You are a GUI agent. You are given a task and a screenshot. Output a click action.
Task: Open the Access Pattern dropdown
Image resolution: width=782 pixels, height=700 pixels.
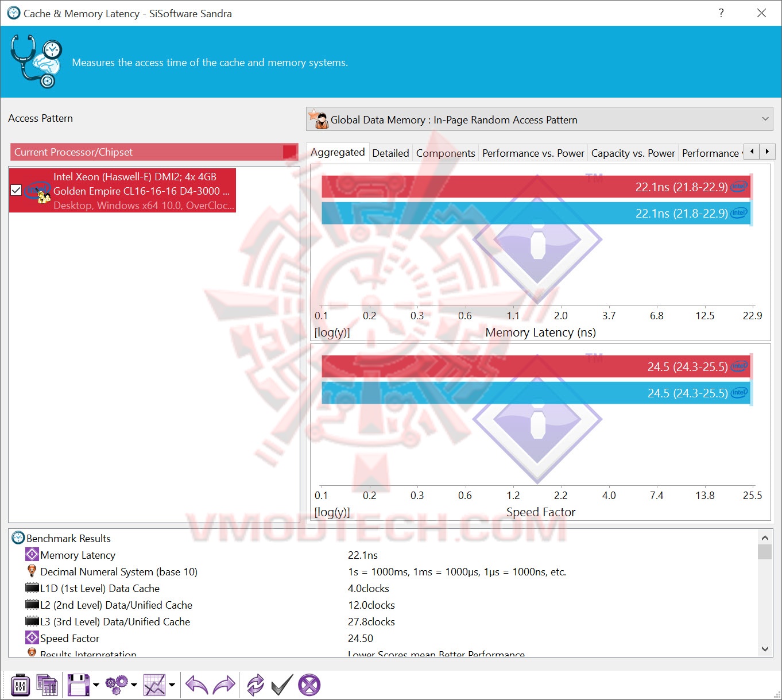[540, 119]
